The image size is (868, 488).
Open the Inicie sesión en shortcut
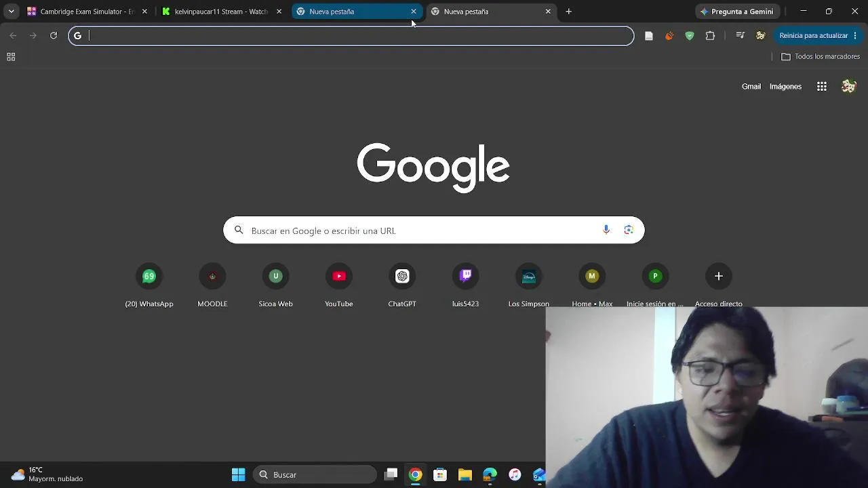(655, 285)
